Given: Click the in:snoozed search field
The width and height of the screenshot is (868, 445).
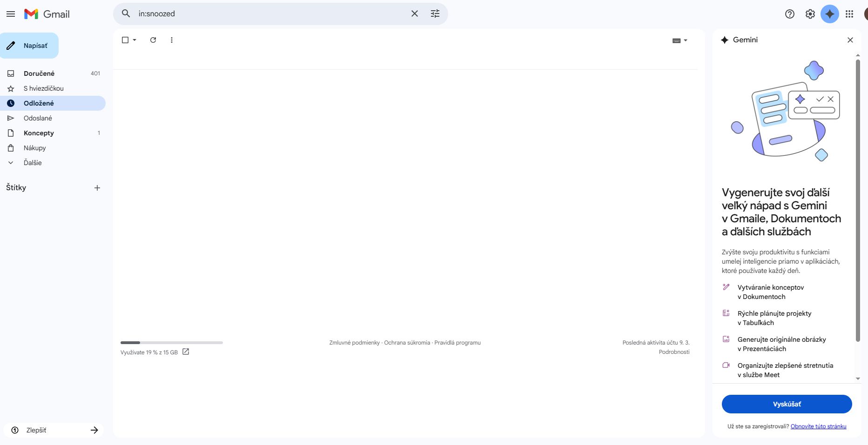Looking at the screenshot, I should click(x=270, y=14).
